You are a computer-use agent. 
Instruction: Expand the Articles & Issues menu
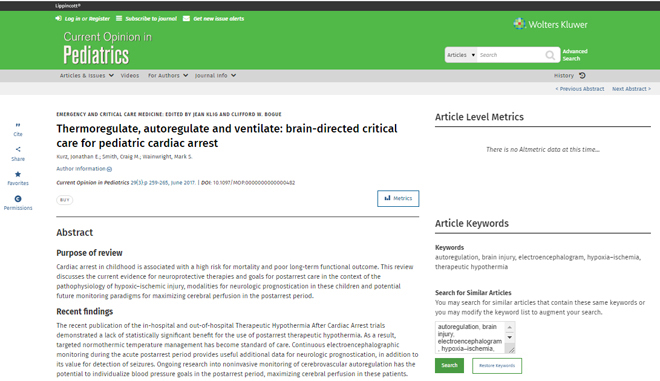(x=86, y=75)
